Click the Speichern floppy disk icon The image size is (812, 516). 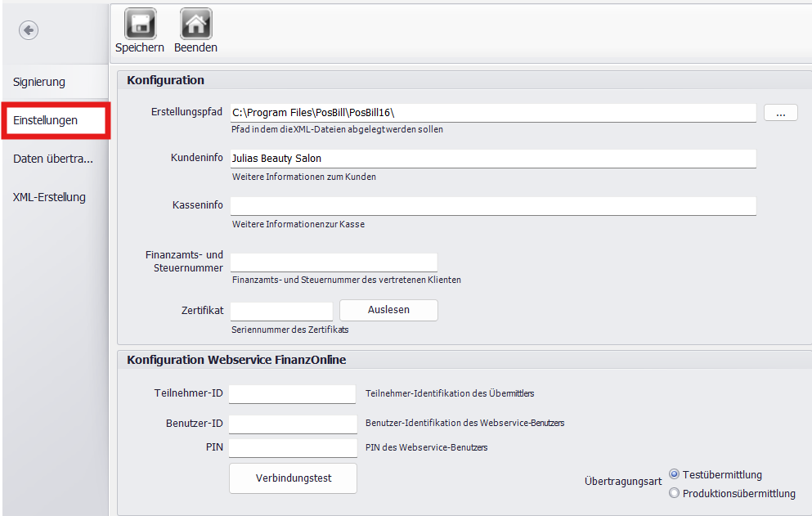(140, 25)
